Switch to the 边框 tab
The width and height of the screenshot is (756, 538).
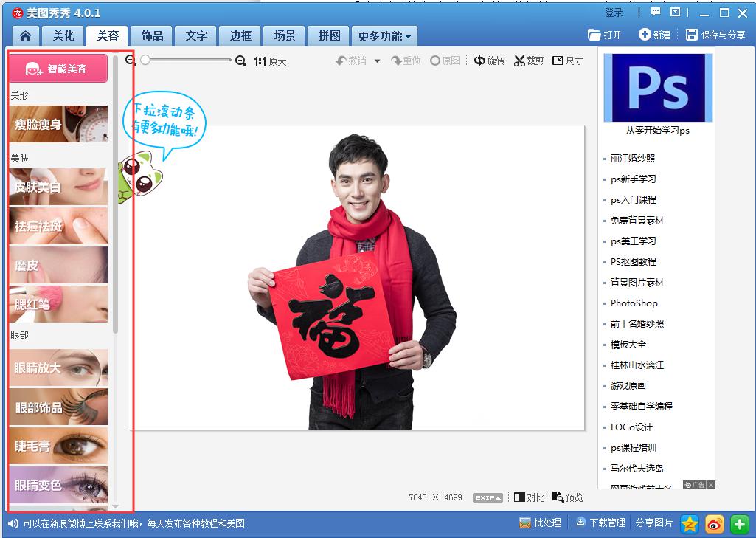point(240,35)
